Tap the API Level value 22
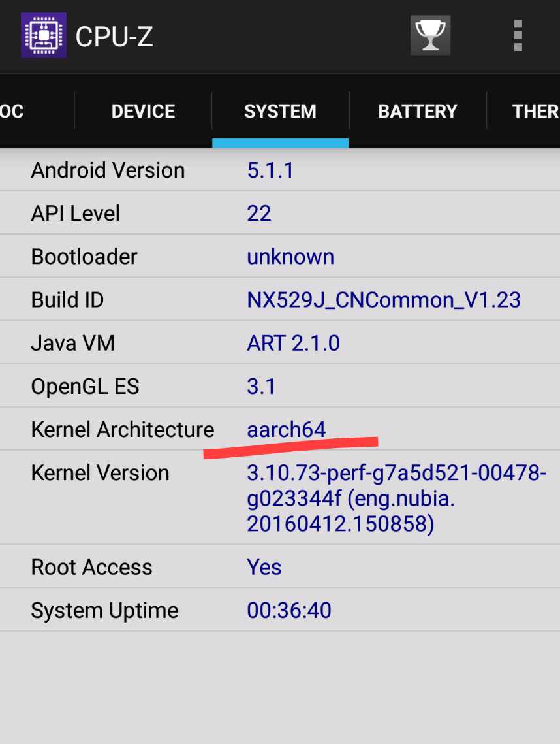Viewport: 560px width, 744px height. pyautogui.click(x=259, y=214)
